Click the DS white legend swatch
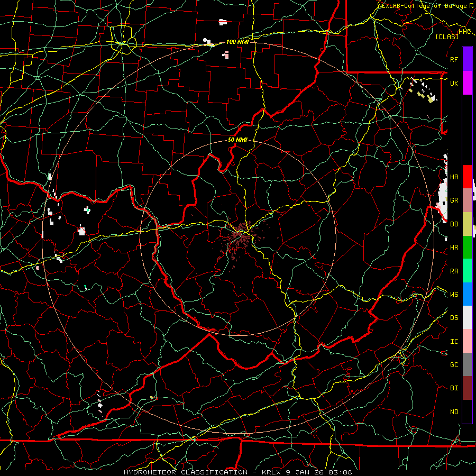The image size is (476, 476). 467,317
